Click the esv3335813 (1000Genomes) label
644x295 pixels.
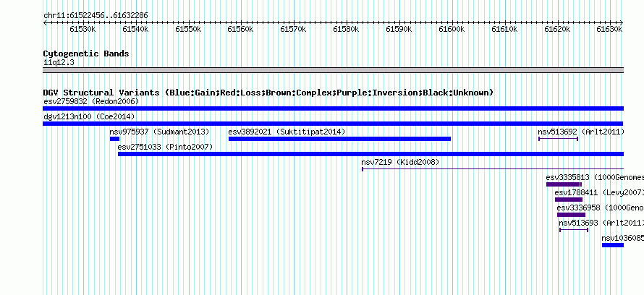click(x=595, y=177)
